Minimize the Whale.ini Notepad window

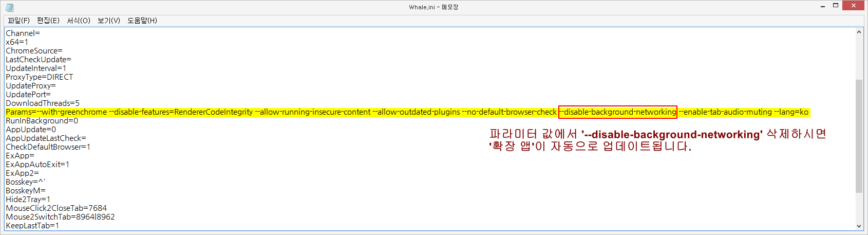(822, 6)
